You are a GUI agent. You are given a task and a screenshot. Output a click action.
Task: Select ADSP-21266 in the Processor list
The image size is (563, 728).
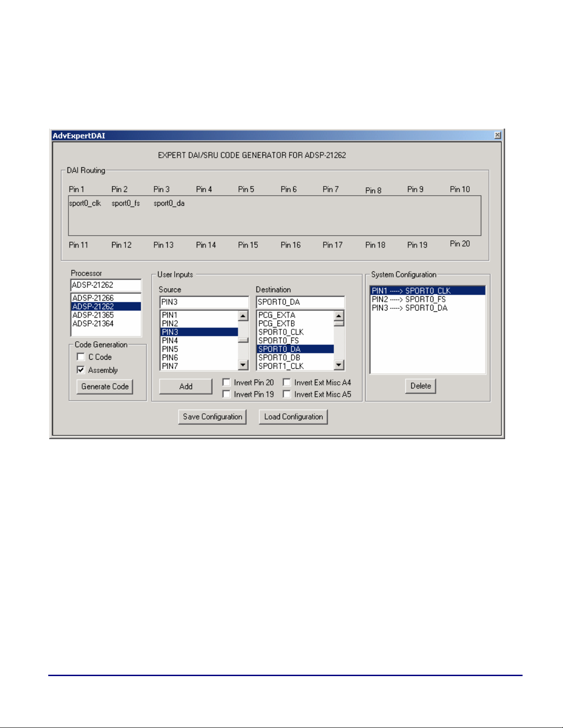click(x=106, y=298)
